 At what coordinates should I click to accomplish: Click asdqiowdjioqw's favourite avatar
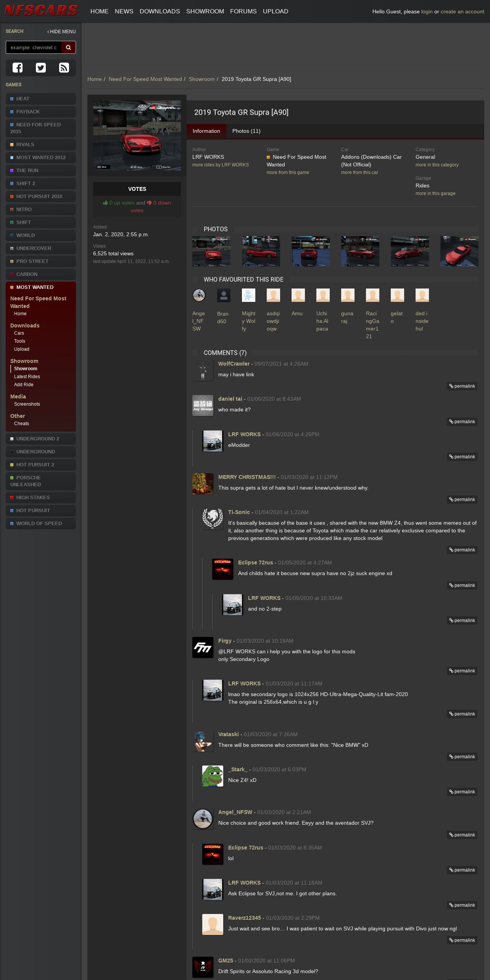click(x=273, y=295)
